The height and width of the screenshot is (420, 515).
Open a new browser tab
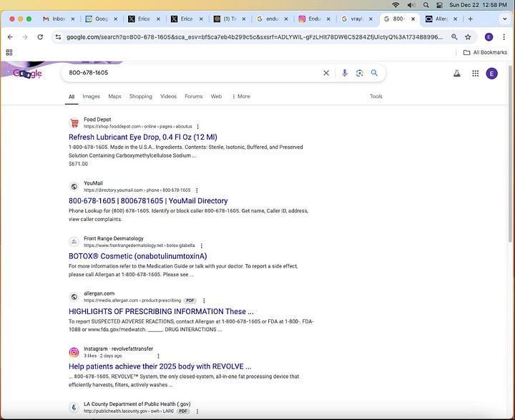click(471, 19)
